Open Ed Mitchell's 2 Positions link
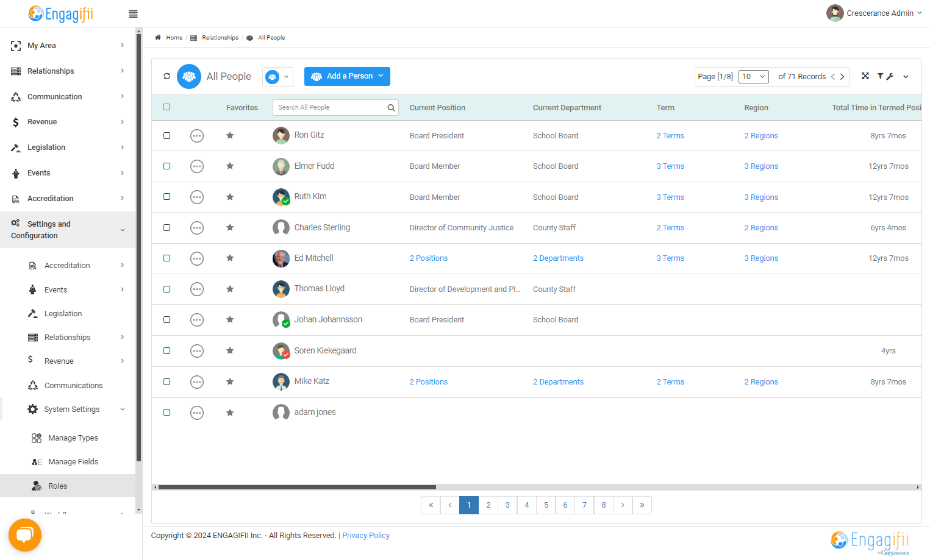Viewport: 930px width, 560px height. pyautogui.click(x=429, y=258)
